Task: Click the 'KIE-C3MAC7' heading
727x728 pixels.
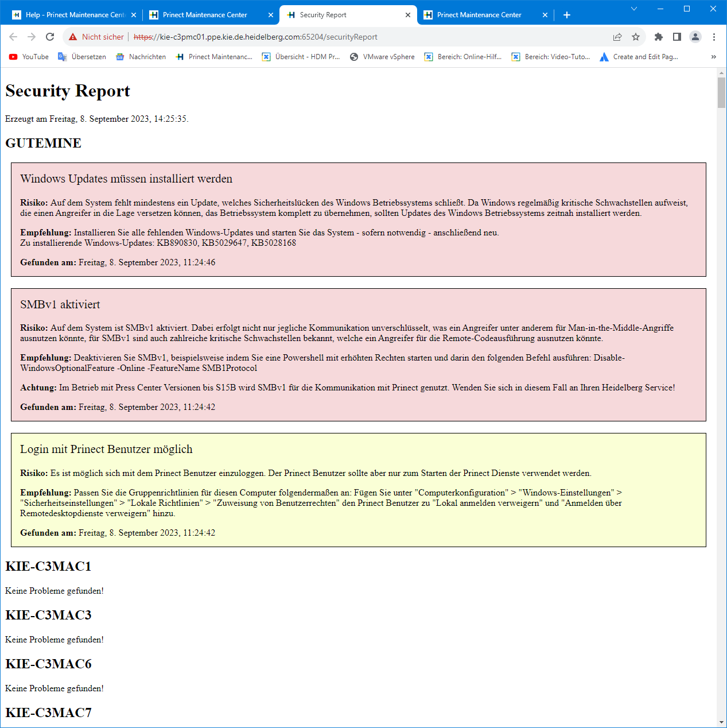Action: point(48,712)
